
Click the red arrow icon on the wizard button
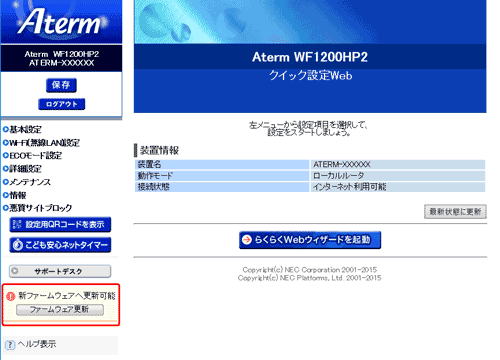click(247, 240)
